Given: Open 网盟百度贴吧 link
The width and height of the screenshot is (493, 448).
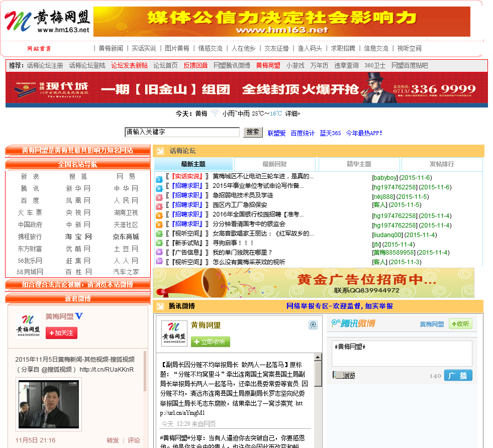Looking at the screenshot, I should point(410,66).
